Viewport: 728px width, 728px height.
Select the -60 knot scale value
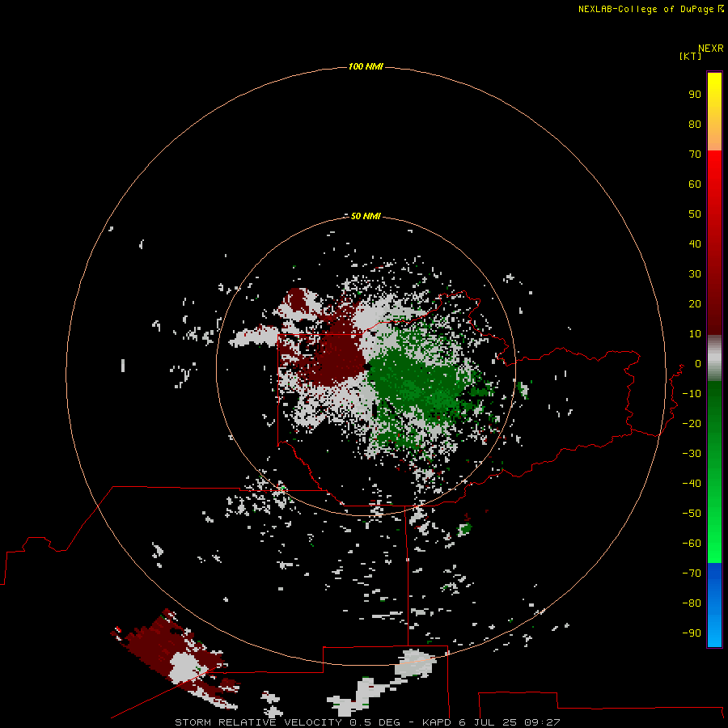692,544
